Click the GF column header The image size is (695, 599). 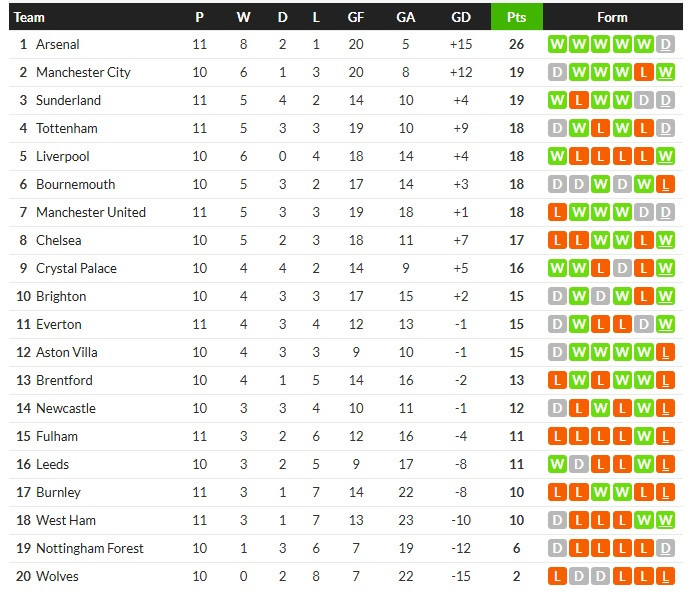tap(355, 17)
